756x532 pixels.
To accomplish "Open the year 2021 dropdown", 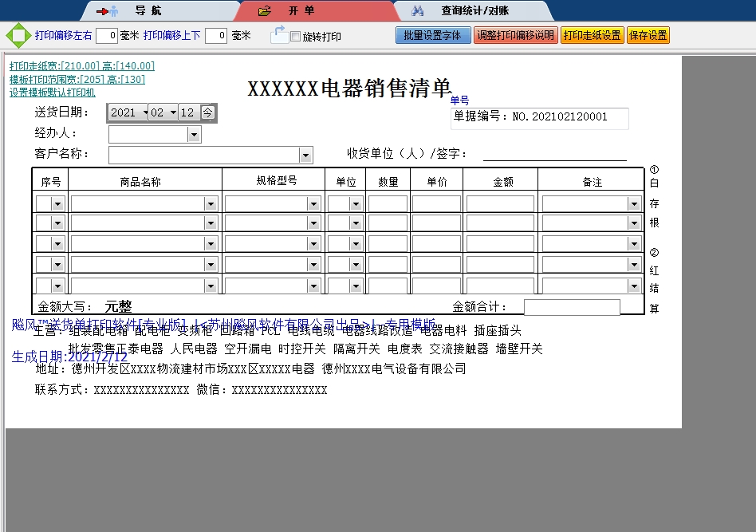I will pyautogui.click(x=144, y=113).
